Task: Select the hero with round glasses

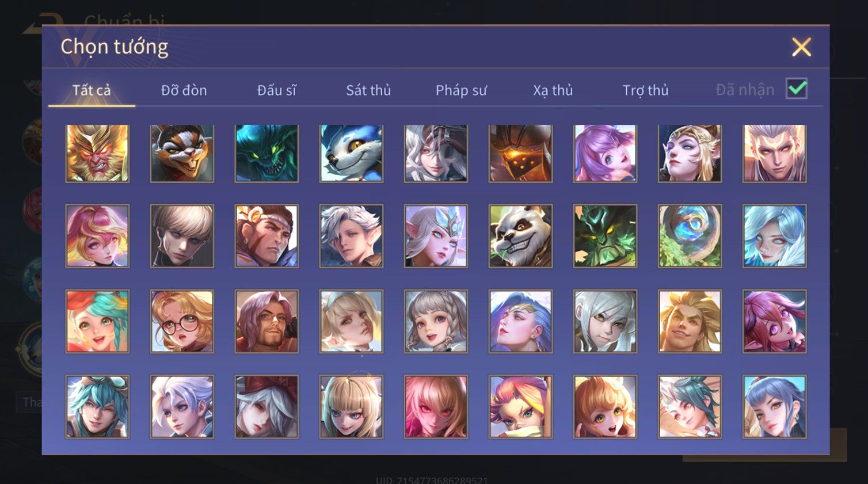Action: tap(182, 321)
